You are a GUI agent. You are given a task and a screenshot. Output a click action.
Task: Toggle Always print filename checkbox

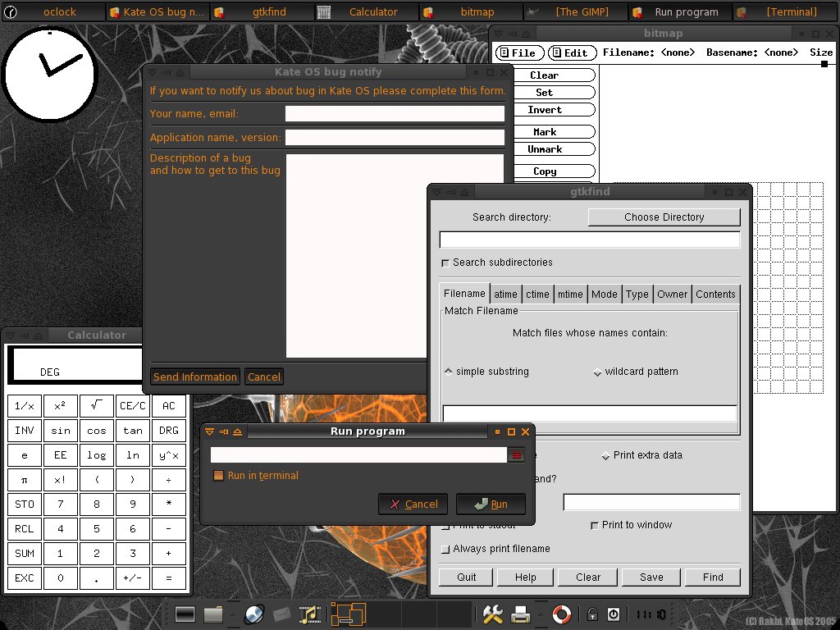[x=445, y=549]
